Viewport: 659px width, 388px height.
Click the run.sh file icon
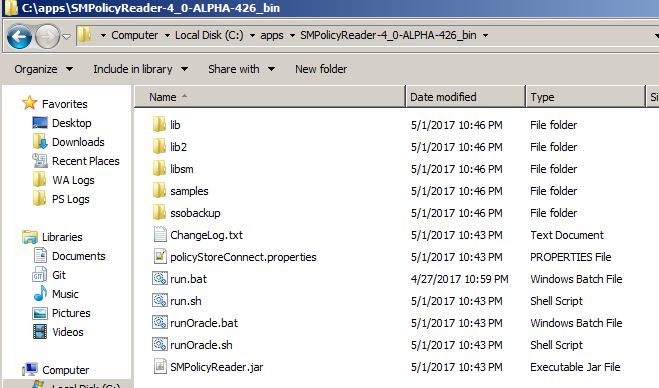pyautogui.click(x=160, y=300)
